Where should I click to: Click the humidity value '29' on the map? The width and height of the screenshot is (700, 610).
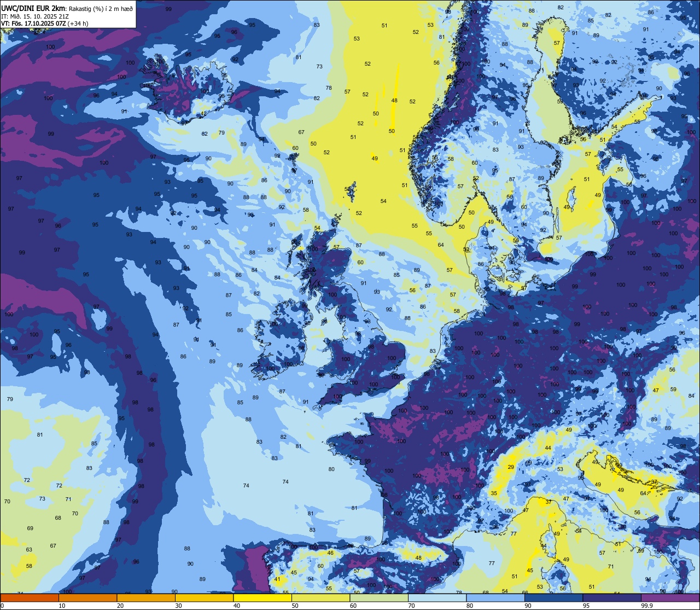pos(511,467)
